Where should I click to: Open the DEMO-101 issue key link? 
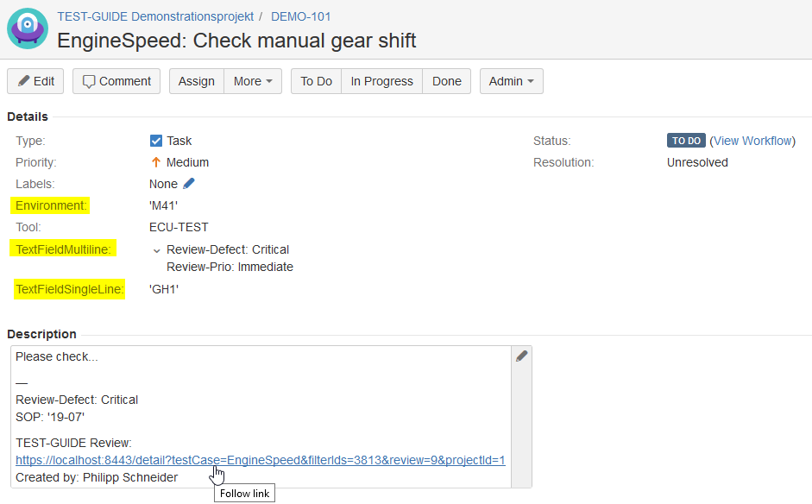pyautogui.click(x=300, y=16)
